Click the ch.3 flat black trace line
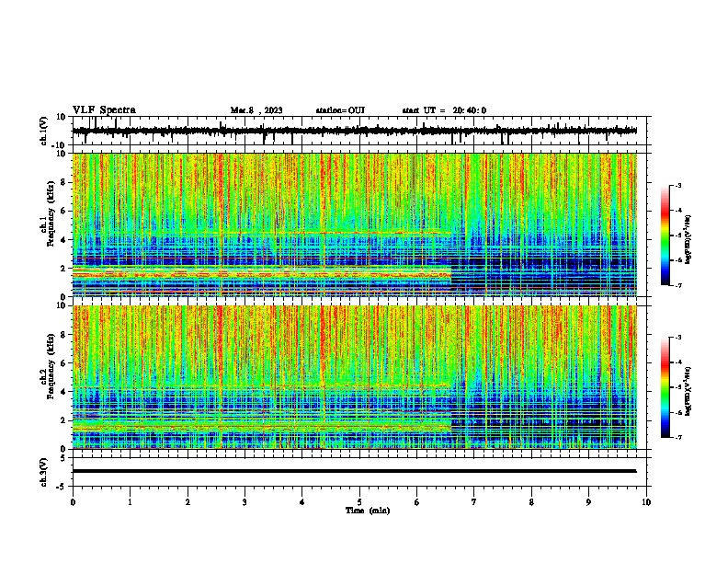The image size is (728, 563). tap(354, 471)
